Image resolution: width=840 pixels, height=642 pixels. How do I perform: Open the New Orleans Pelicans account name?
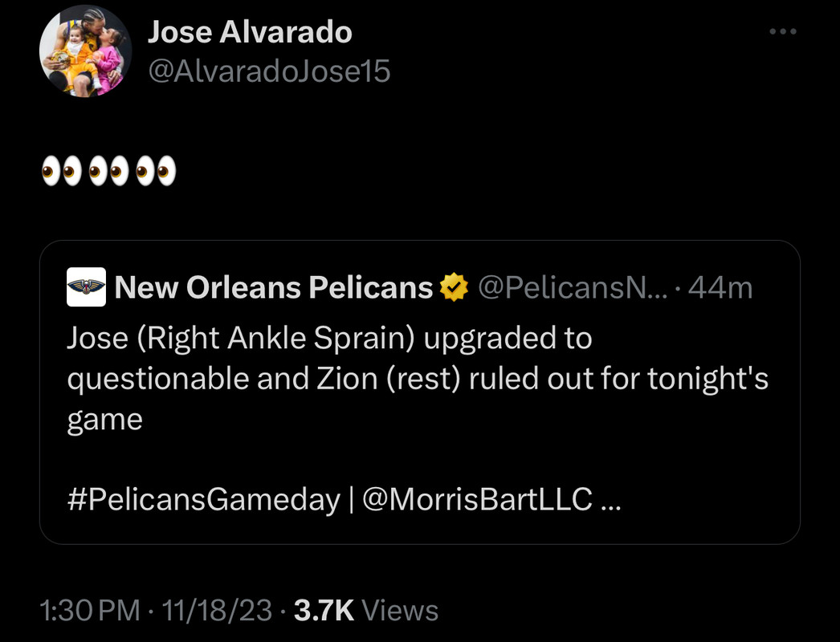(x=274, y=286)
